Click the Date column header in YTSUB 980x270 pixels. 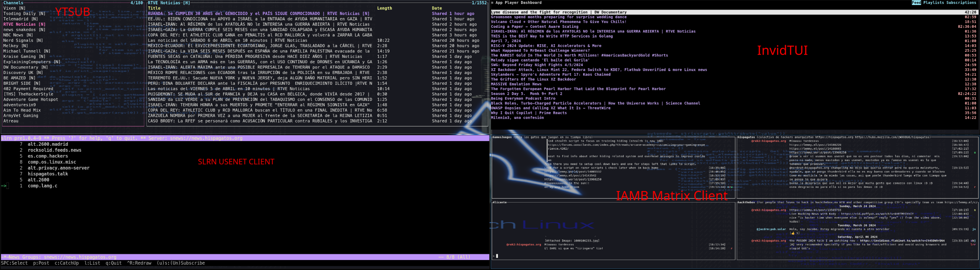coord(437,8)
